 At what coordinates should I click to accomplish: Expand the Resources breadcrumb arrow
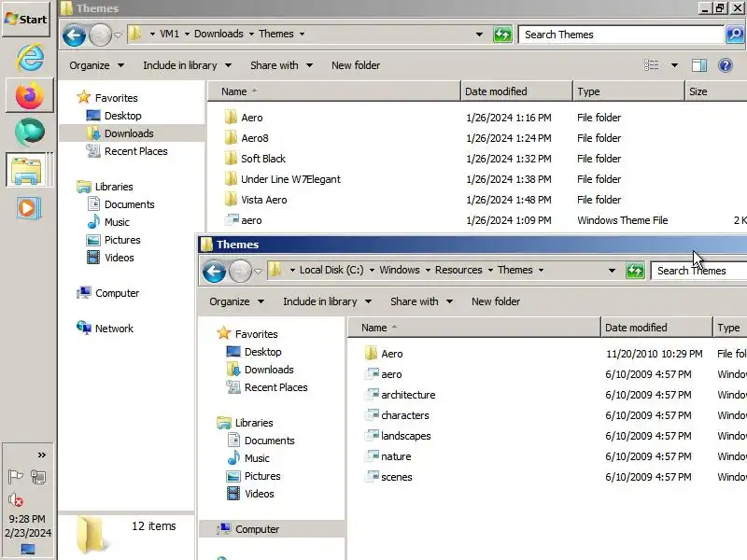(x=490, y=270)
